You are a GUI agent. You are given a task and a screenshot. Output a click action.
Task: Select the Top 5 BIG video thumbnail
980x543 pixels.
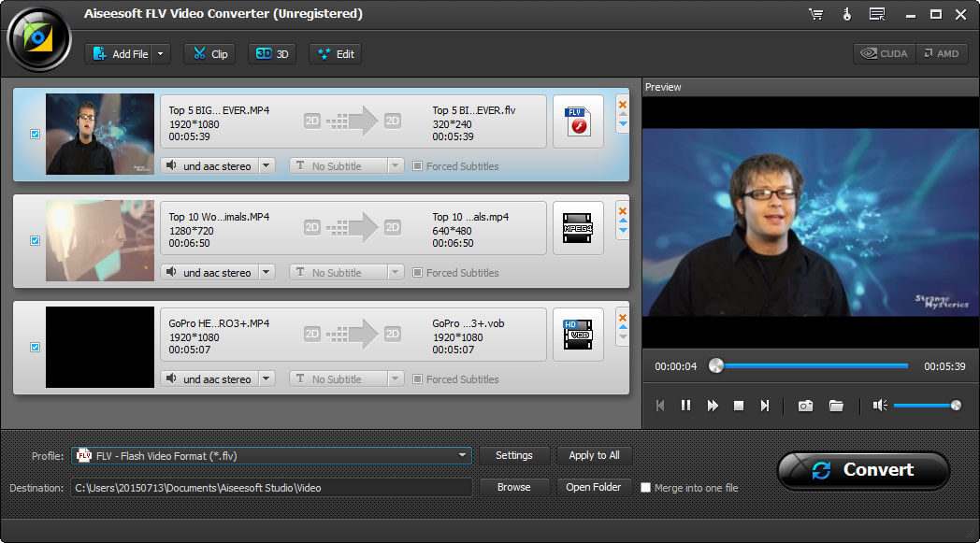tap(100, 134)
